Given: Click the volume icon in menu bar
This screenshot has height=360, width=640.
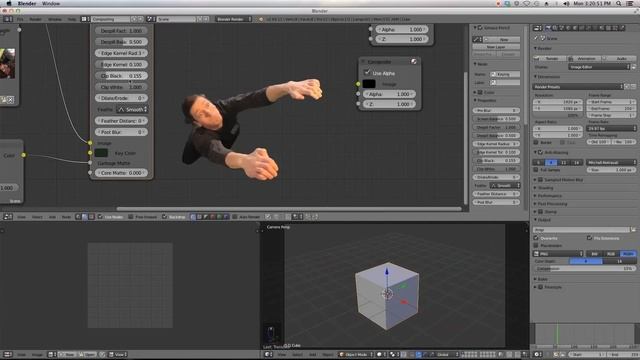Looking at the screenshot, I should pyautogui.click(x=566, y=3).
